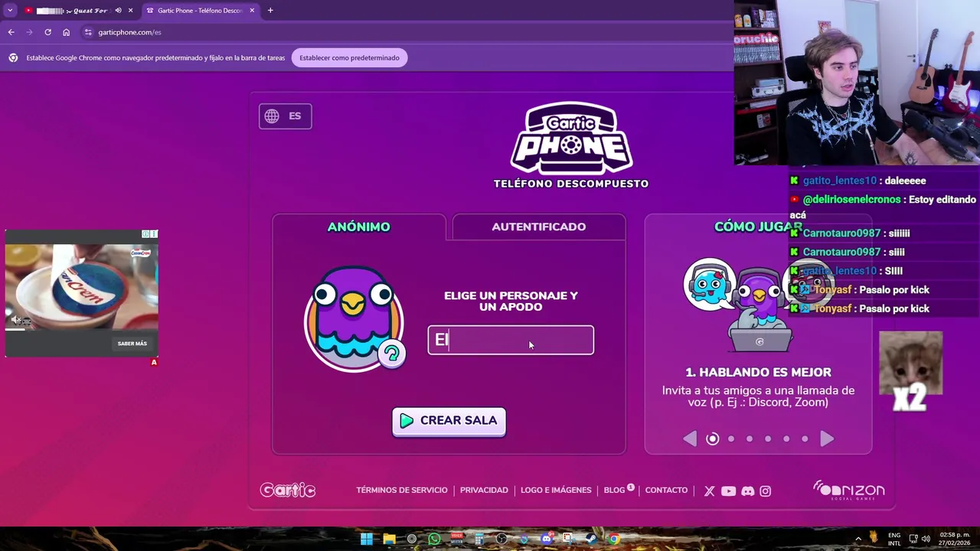This screenshot has width=980, height=551.
Task: Open Calculator from the taskbar
Action: click(479, 539)
